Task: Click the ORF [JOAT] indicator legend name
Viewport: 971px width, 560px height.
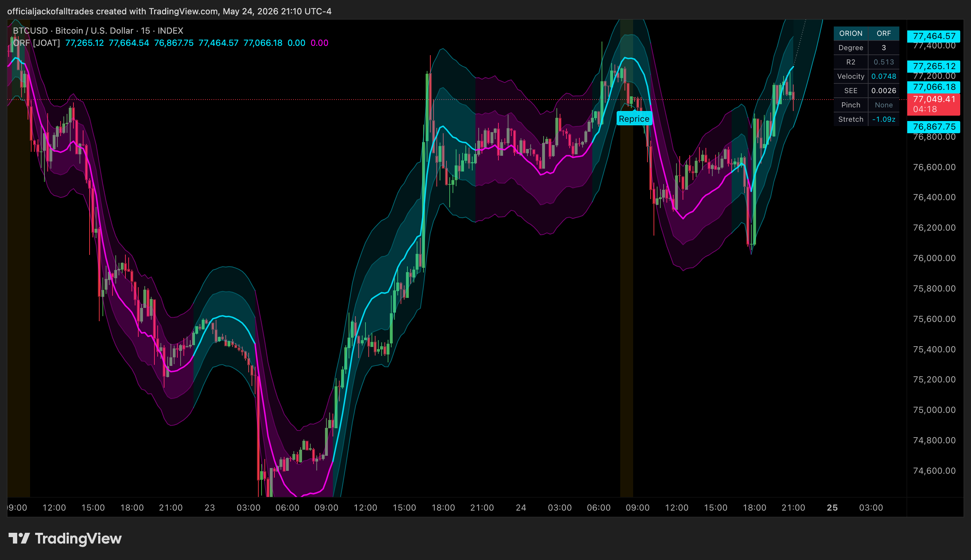Action: click(36, 43)
